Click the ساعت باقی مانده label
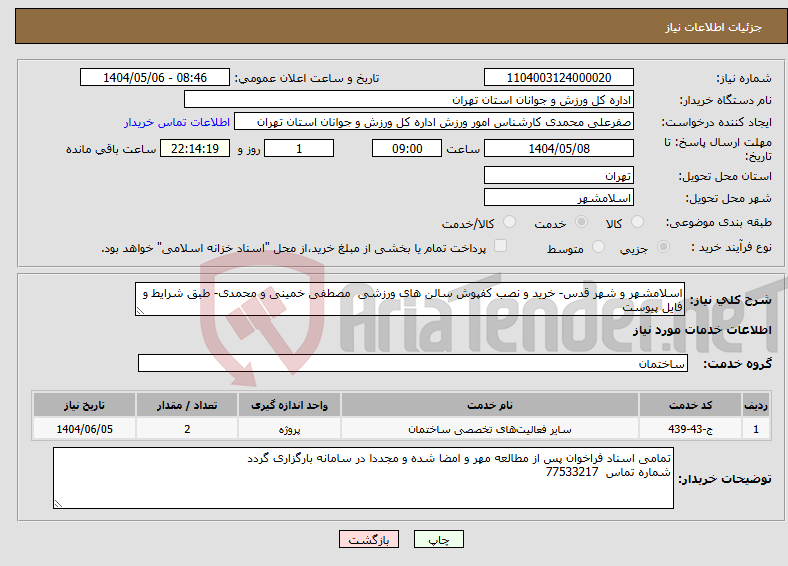 (x=111, y=149)
